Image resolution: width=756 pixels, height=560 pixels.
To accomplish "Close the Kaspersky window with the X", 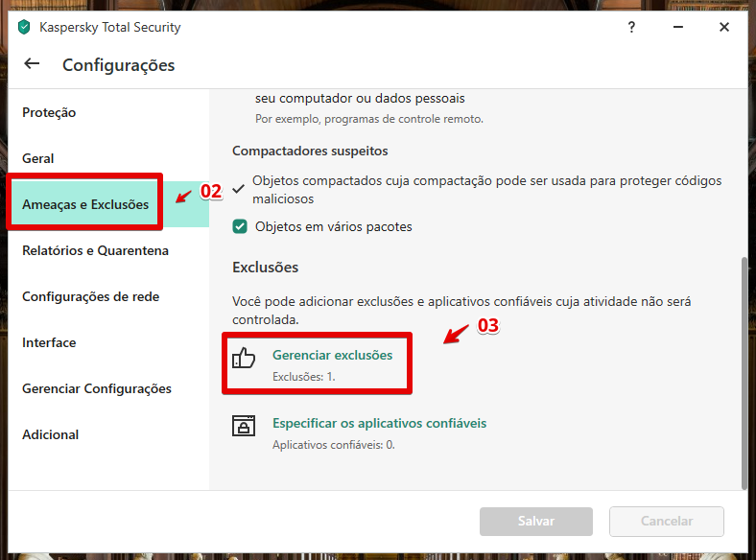I will pos(724,27).
